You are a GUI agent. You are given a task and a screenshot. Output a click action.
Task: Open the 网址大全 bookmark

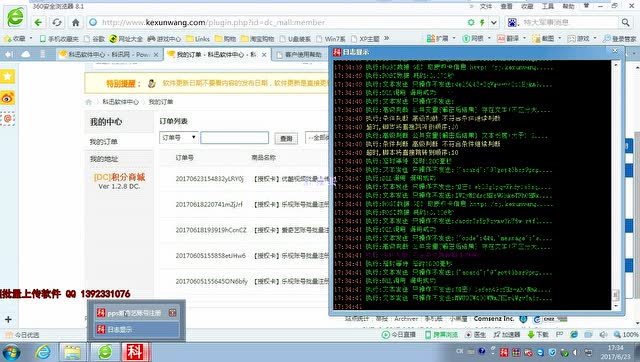pos(126,39)
